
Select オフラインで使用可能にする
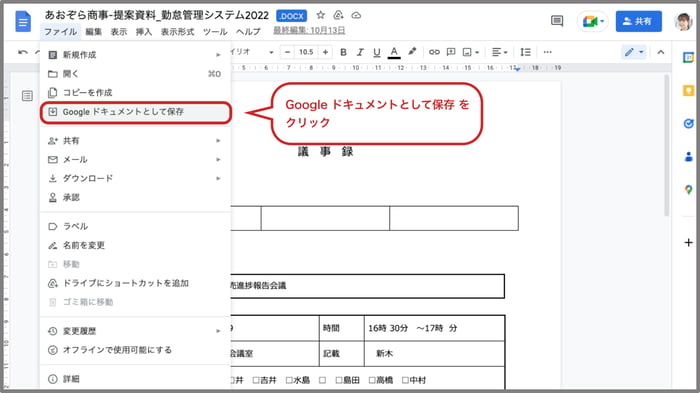135,350
